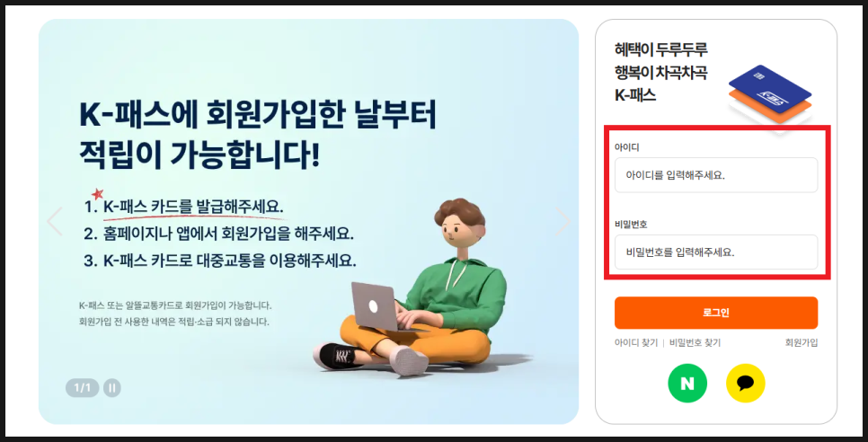Click the yellow Kakao login icon
Image resolution: width=868 pixels, height=442 pixels.
[745, 384]
